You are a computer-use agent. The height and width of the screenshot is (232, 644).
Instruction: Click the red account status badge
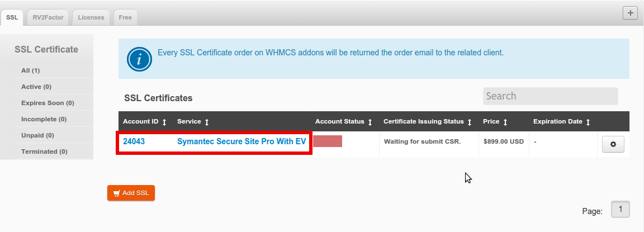pos(328,141)
